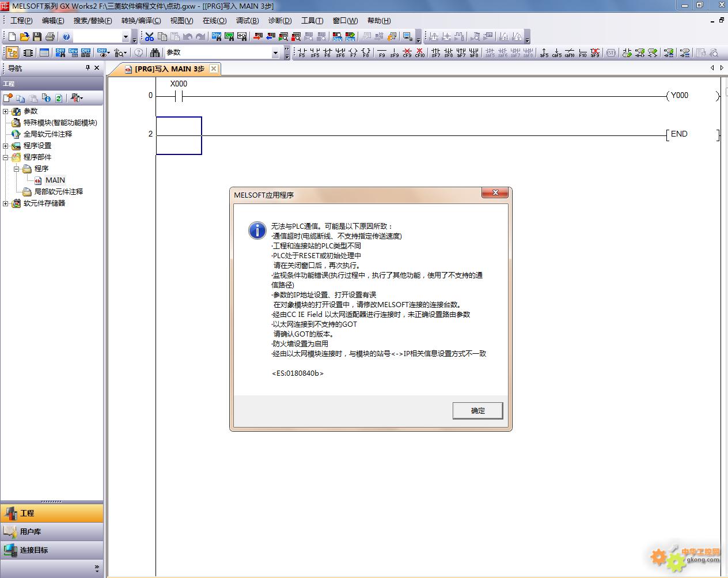Select MAIN program in tree
This screenshot has height=578, width=728.
(x=55, y=180)
